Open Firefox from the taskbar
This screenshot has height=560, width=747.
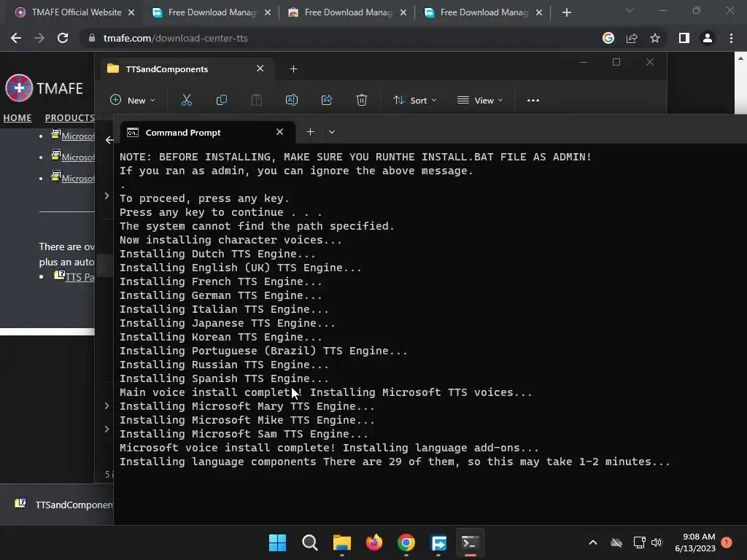[374, 542]
